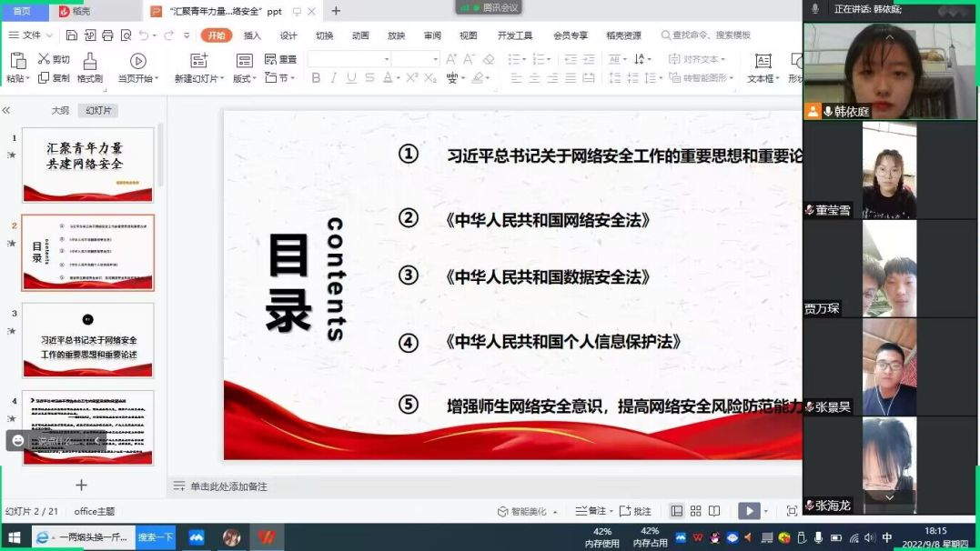Click the Format Painter (格式刷) icon

point(89,62)
